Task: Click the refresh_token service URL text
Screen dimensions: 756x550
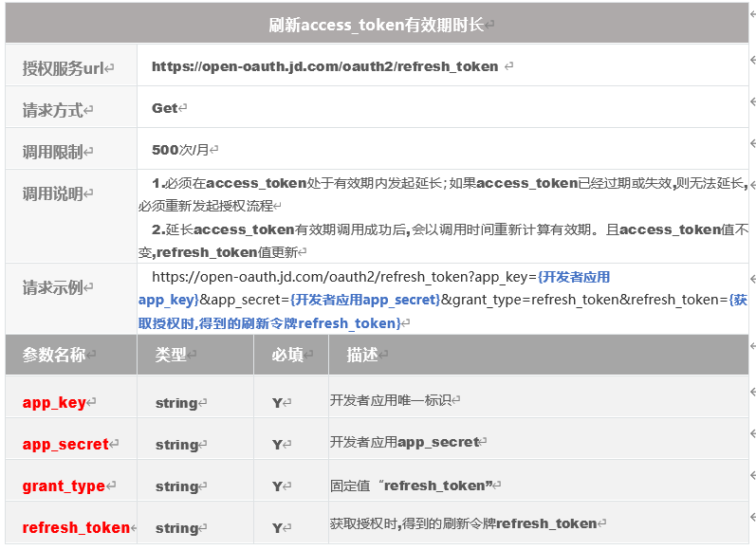Action: point(324,66)
